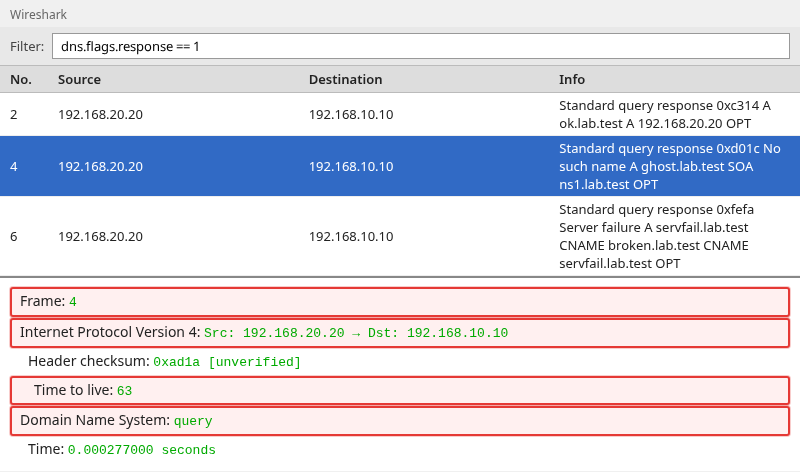
Task: Select the Frame: 4 detail row
Action: click(x=400, y=302)
